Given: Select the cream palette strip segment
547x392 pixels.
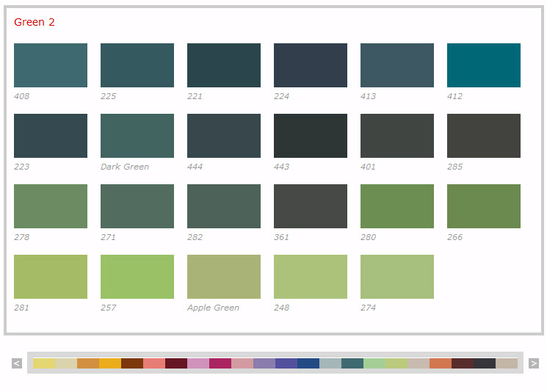Looking at the screenshot, I should pyautogui.click(x=66, y=363).
